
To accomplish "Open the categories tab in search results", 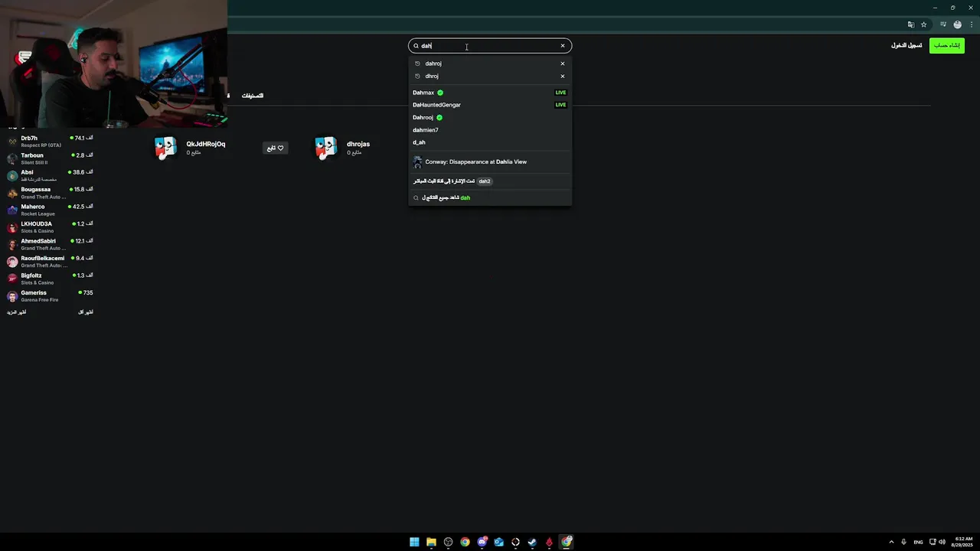I will [x=253, y=96].
